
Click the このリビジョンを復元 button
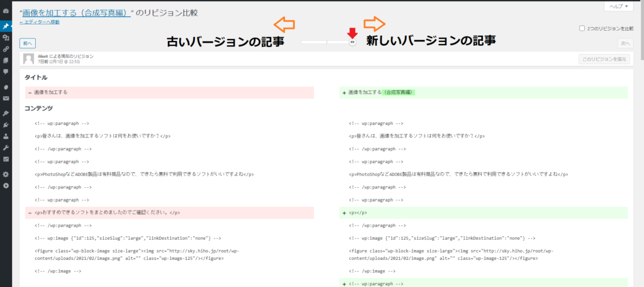[x=604, y=59]
